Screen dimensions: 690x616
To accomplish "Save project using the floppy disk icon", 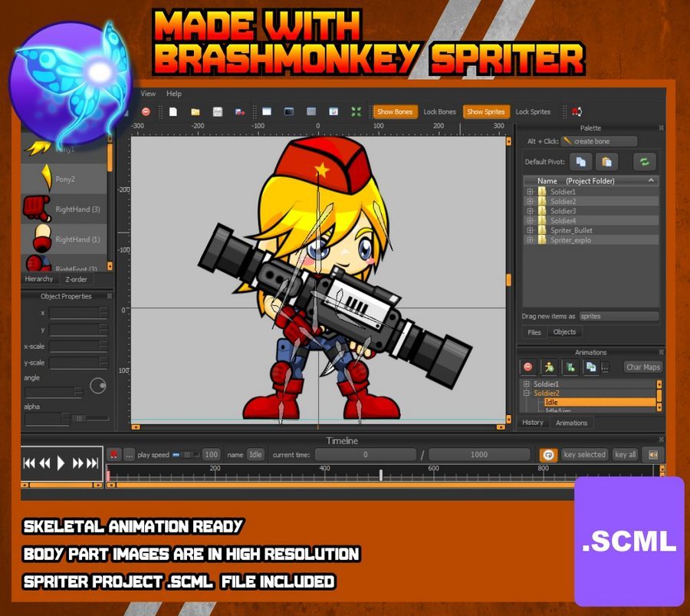I will (218, 112).
